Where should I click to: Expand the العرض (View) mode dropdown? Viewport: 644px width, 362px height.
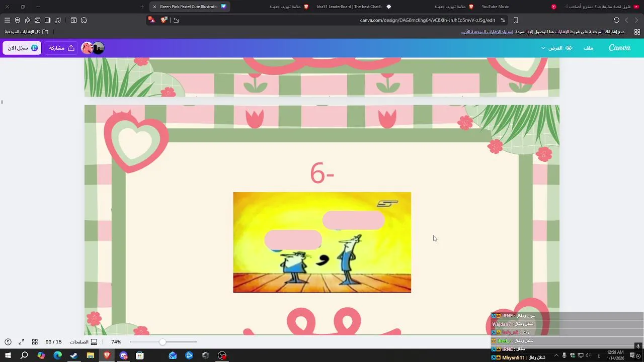(556, 48)
